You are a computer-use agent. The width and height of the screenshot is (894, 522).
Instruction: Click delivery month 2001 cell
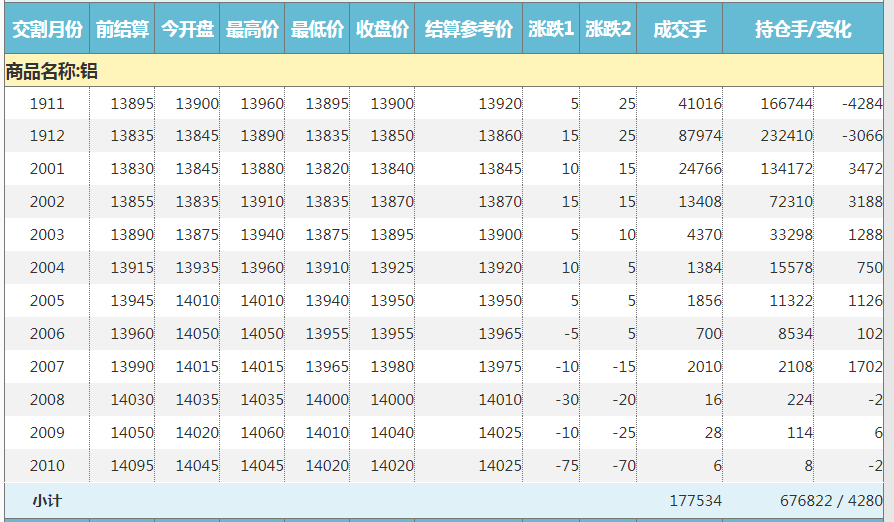[47, 169]
